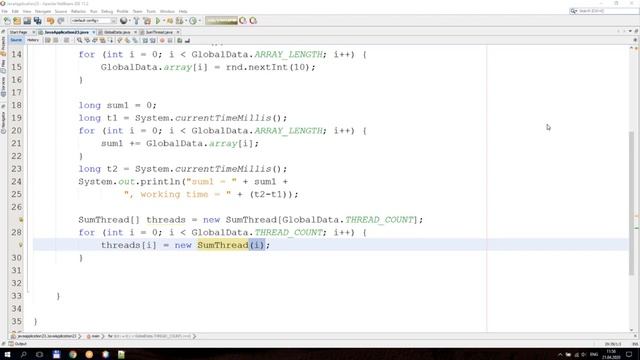The width and height of the screenshot is (640, 360).
Task: Click the New File toolbar icon
Action: click(x=7, y=20)
